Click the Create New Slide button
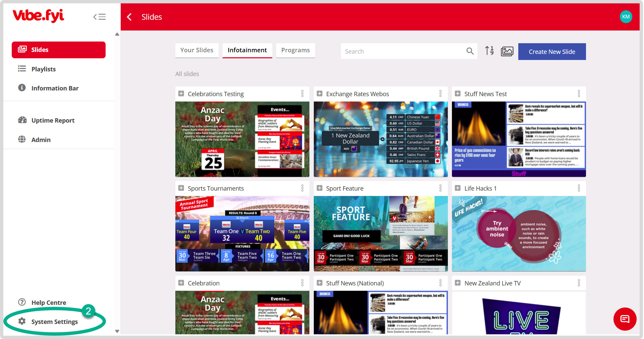Image resolution: width=644 pixels, height=339 pixels. click(x=552, y=52)
